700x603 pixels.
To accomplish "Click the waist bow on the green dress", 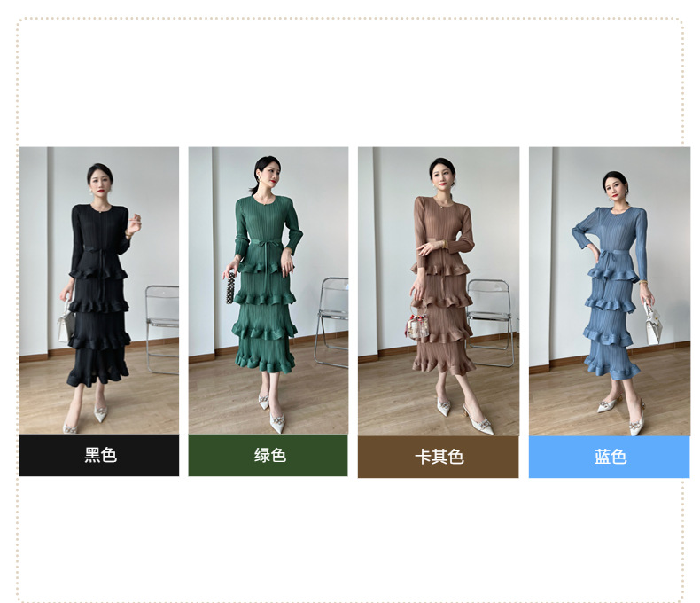I will (259, 245).
